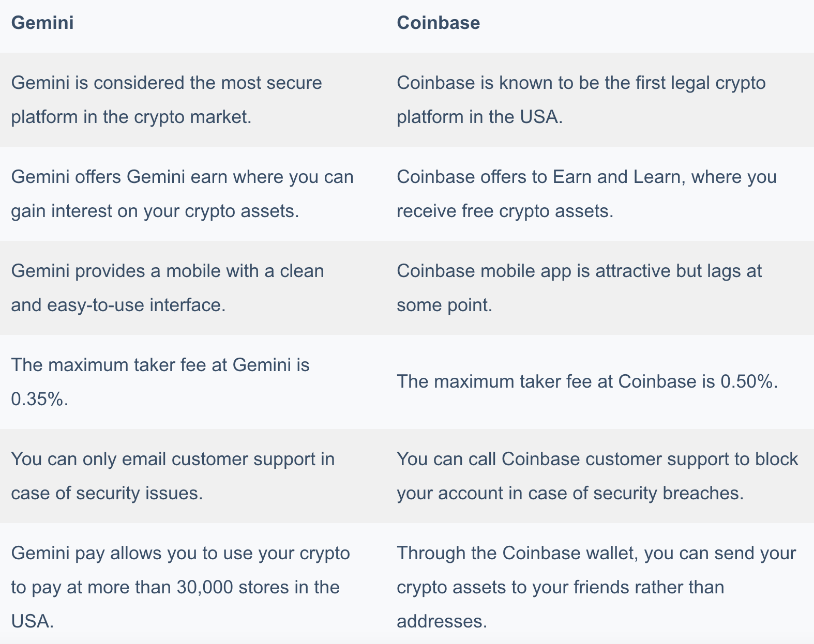The width and height of the screenshot is (814, 644).
Task: Click the phrase 'and easy-to-use interface.'
Action: pyautogui.click(x=118, y=305)
